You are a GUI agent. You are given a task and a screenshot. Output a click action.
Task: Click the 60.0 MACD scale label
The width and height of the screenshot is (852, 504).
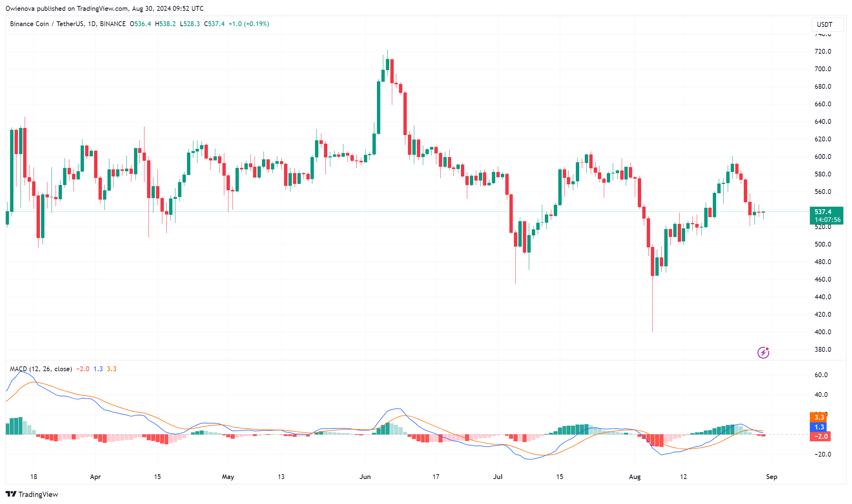(821, 375)
